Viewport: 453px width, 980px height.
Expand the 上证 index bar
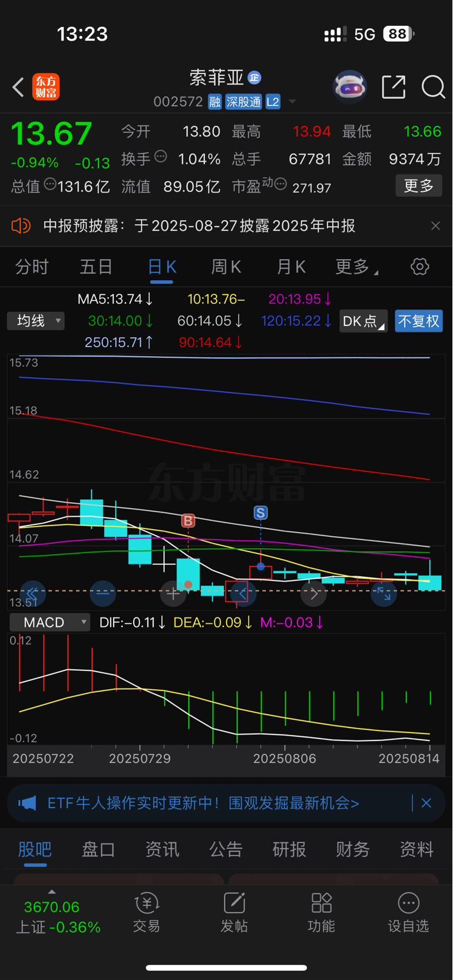[x=58, y=913]
